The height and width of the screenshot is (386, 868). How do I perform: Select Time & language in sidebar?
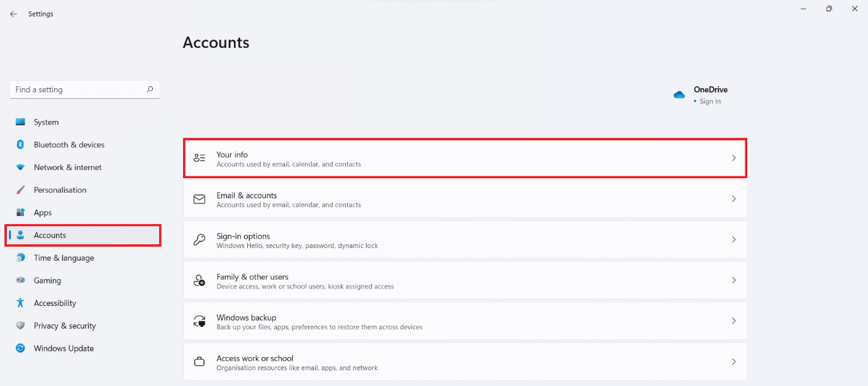pos(64,258)
